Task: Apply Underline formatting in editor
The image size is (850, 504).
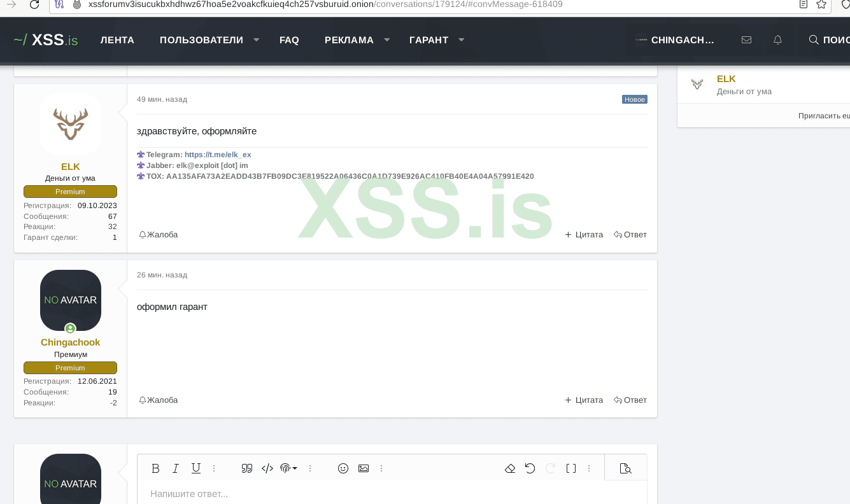Action: pos(196,468)
